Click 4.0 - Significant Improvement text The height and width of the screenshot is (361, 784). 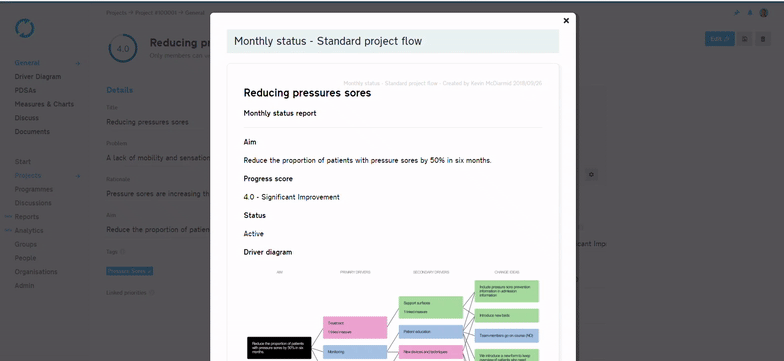tap(292, 197)
